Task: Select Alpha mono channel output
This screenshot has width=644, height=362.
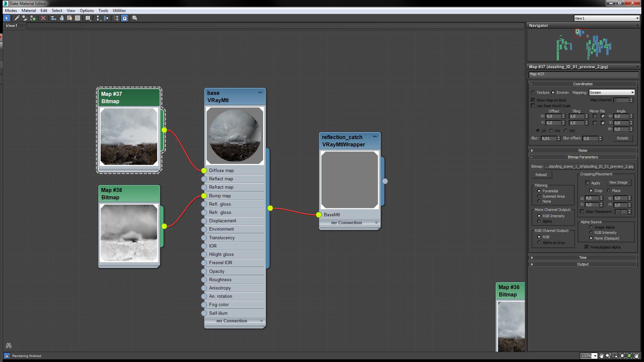Action: coord(539,221)
